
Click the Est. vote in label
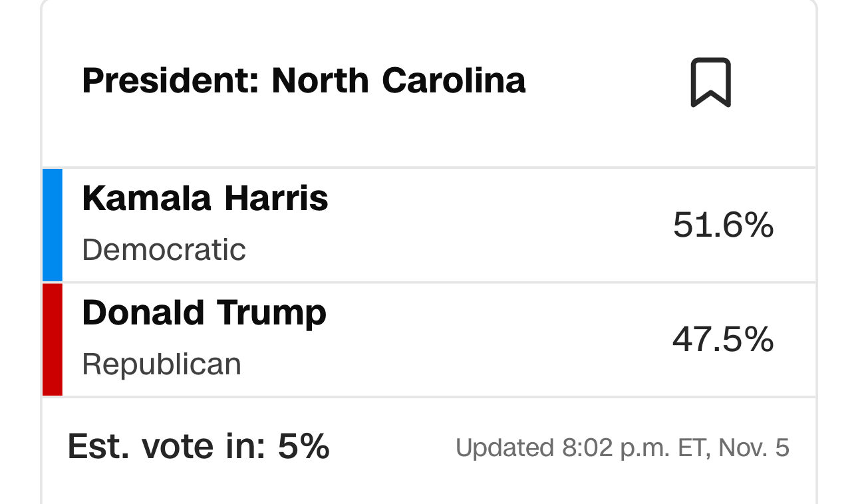(167, 446)
